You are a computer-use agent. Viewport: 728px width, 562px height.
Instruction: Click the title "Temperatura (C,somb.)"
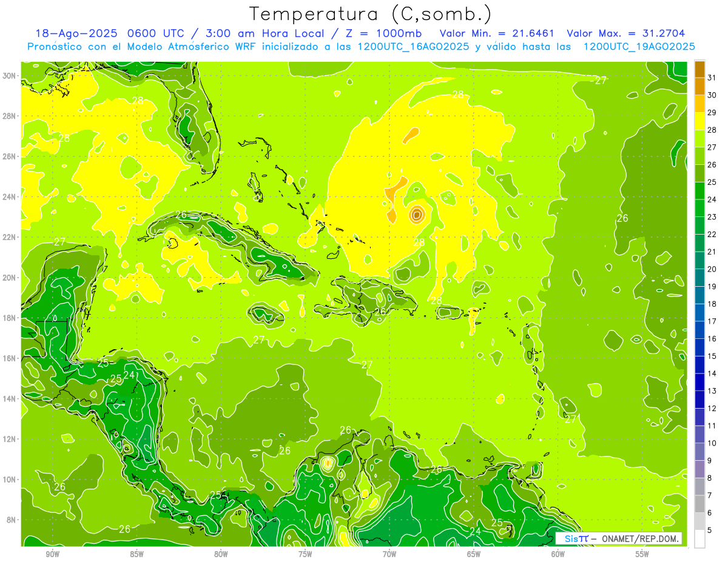(x=371, y=13)
